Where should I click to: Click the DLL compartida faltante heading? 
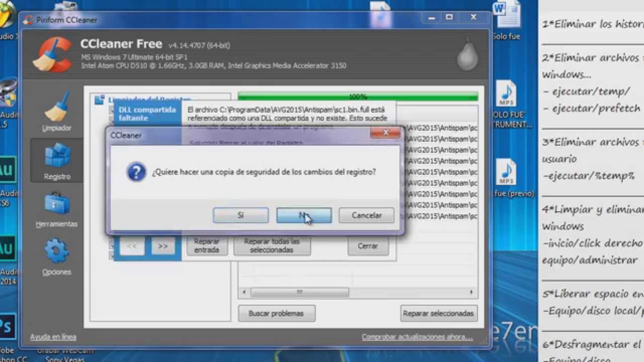147,114
